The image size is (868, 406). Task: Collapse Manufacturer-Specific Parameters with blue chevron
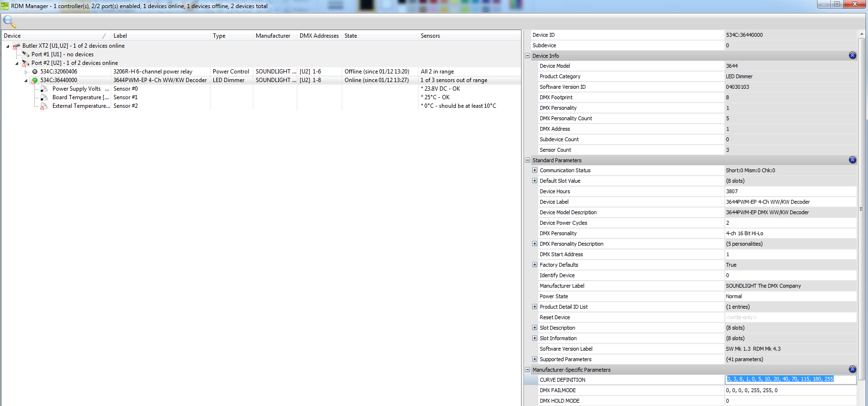click(x=852, y=370)
